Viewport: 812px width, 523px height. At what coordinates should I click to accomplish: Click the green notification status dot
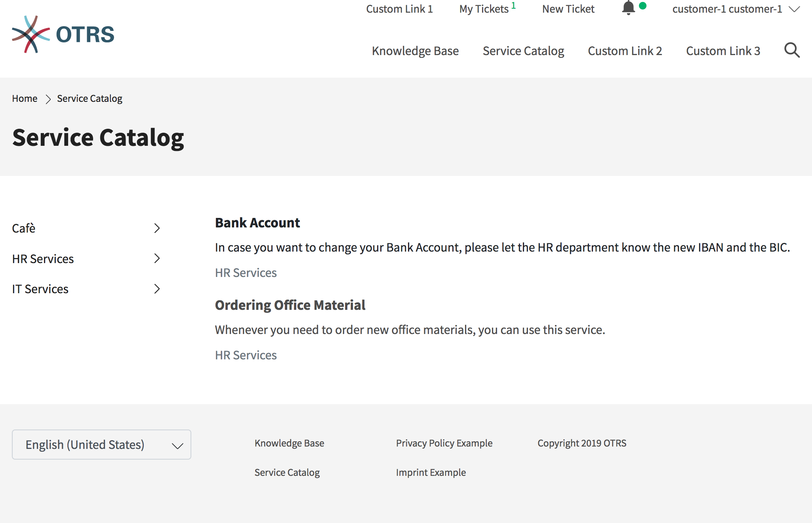[643, 6]
